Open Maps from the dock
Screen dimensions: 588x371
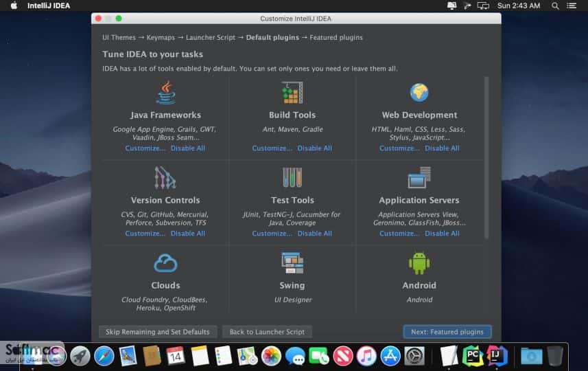click(247, 356)
